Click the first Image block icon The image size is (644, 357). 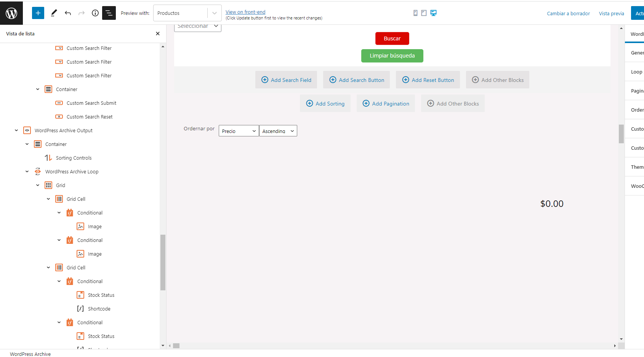80,226
